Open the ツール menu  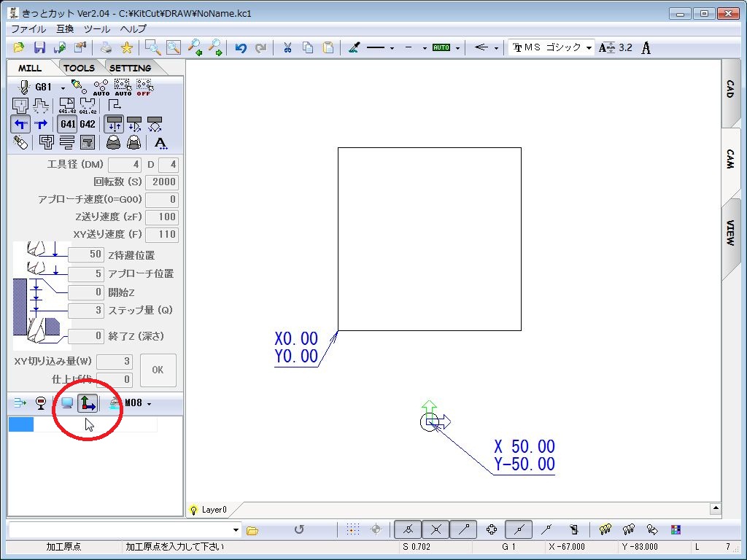(x=97, y=29)
